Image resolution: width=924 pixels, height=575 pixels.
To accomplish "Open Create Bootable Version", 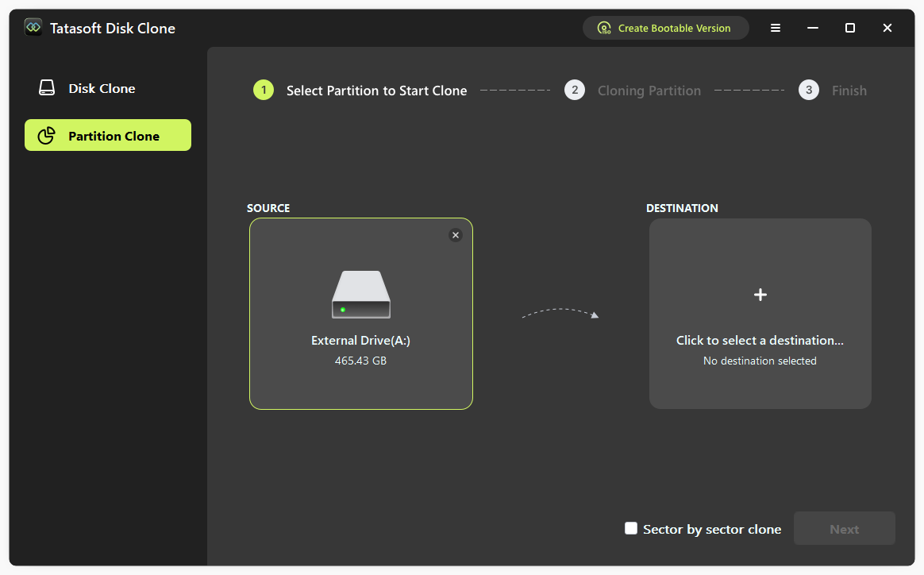I will tap(665, 27).
